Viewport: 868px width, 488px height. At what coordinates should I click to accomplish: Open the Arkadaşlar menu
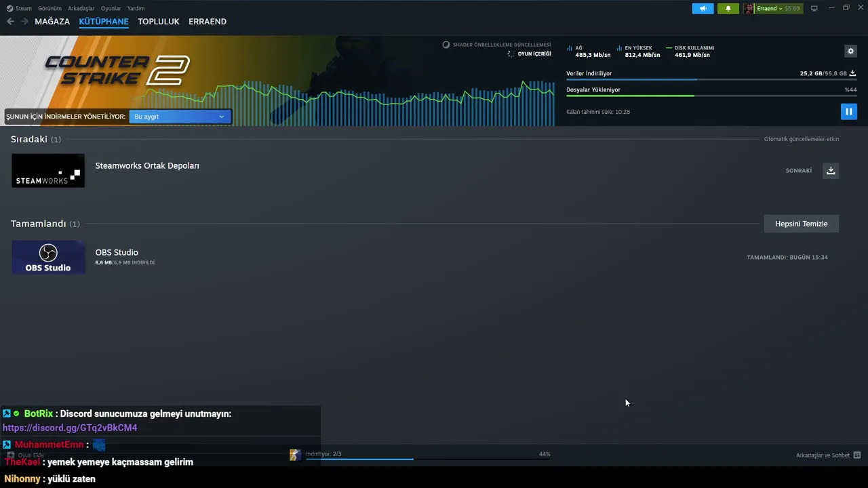click(x=81, y=8)
